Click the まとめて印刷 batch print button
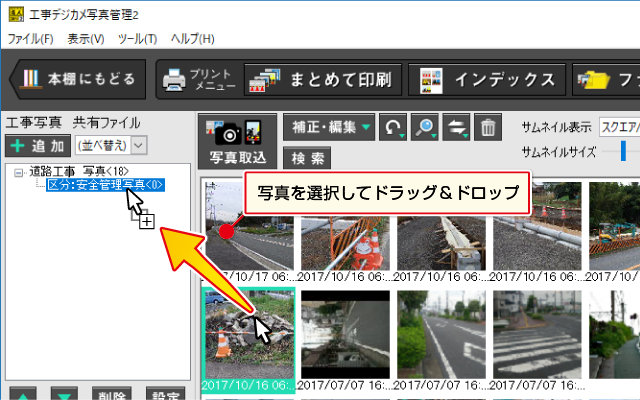640x400 pixels. (x=324, y=80)
